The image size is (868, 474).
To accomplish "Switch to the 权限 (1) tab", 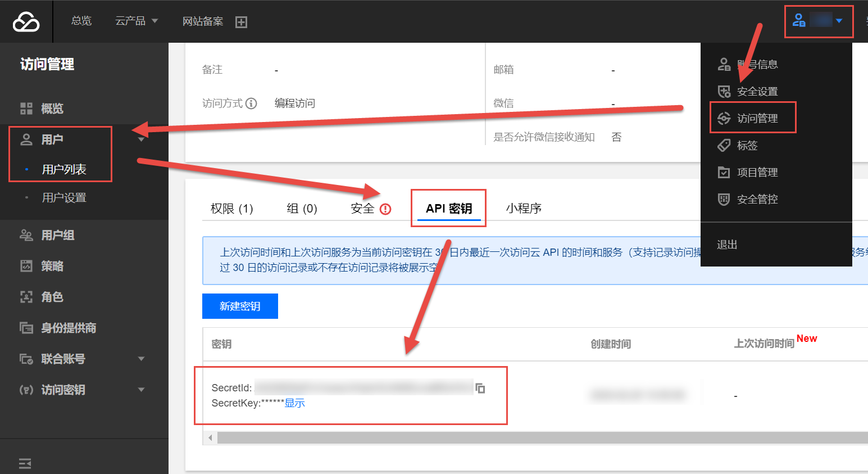I will (x=232, y=209).
